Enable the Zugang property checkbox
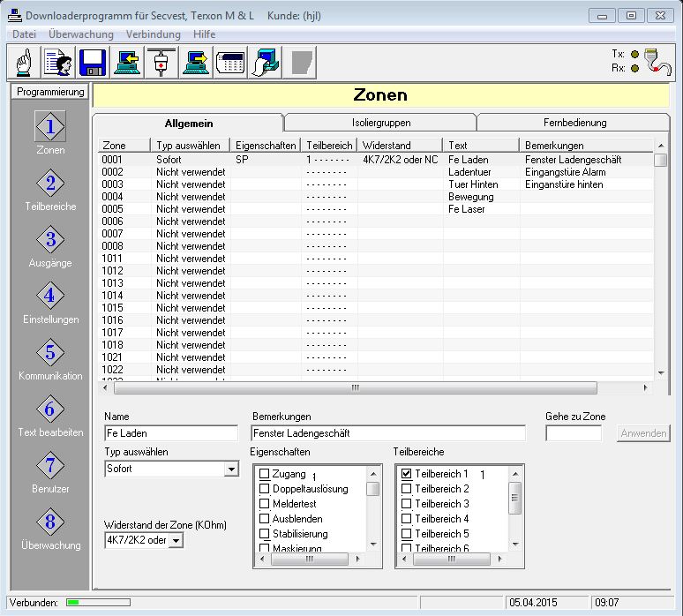Image resolution: width=683 pixels, height=616 pixels. [265, 474]
